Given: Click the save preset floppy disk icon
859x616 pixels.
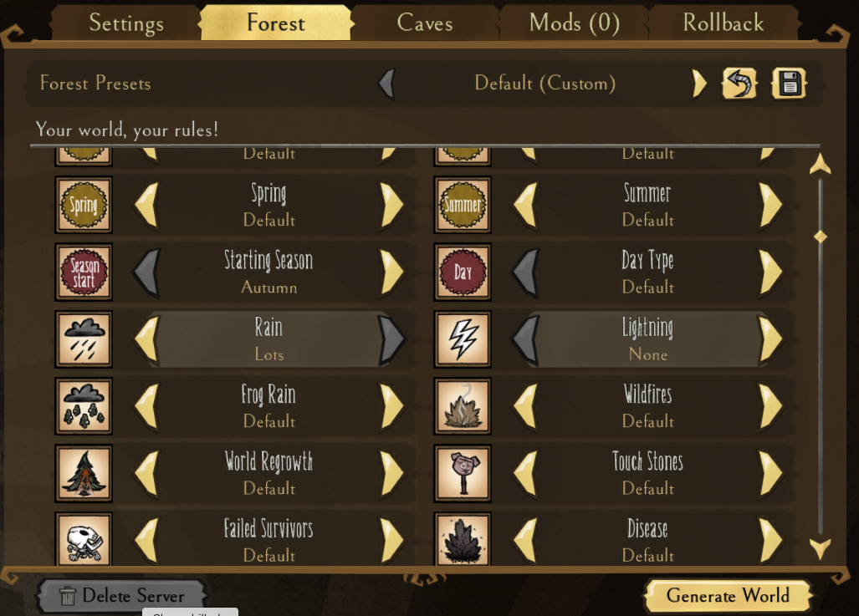Looking at the screenshot, I should click(789, 84).
